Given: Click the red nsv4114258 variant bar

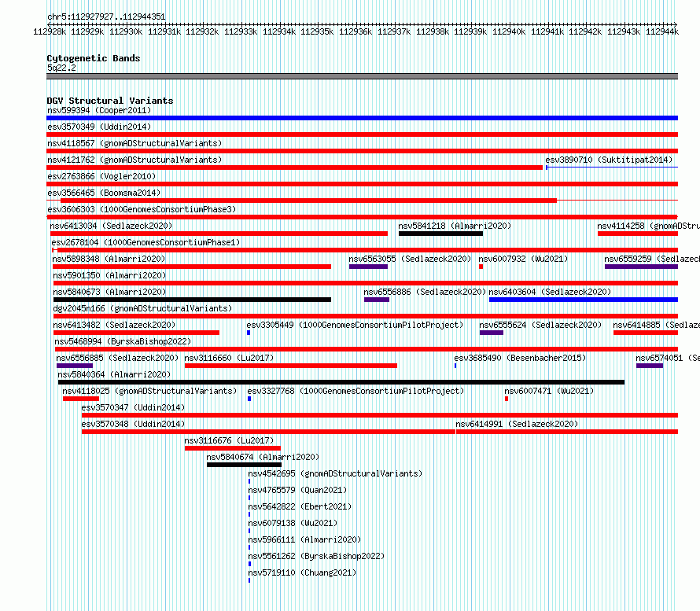Looking at the screenshot, I should pos(638,234).
